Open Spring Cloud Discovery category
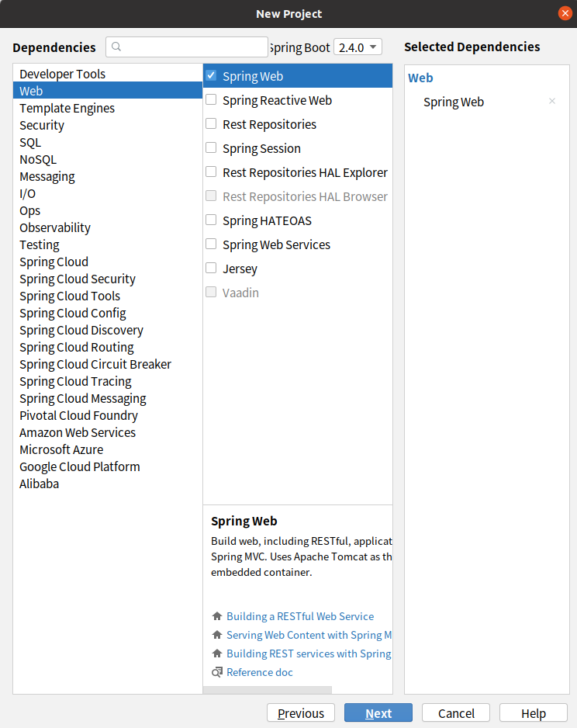Image resolution: width=577 pixels, height=728 pixels. point(108,330)
